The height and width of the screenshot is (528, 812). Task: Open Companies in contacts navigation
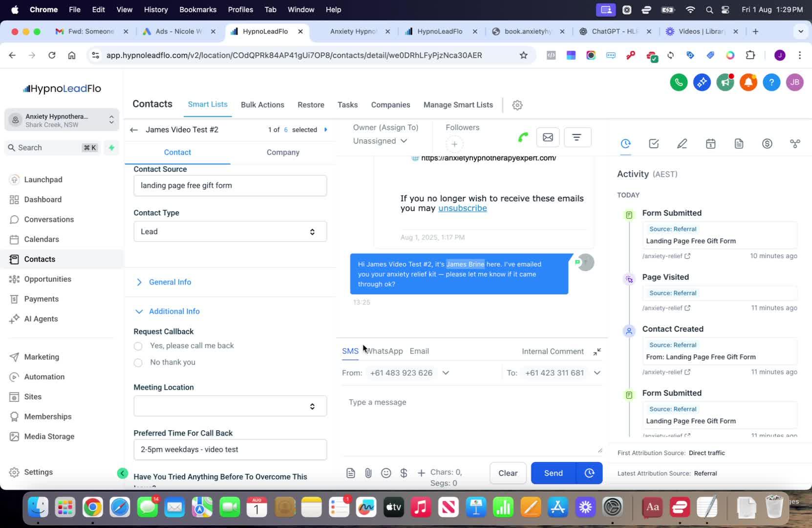390,105
